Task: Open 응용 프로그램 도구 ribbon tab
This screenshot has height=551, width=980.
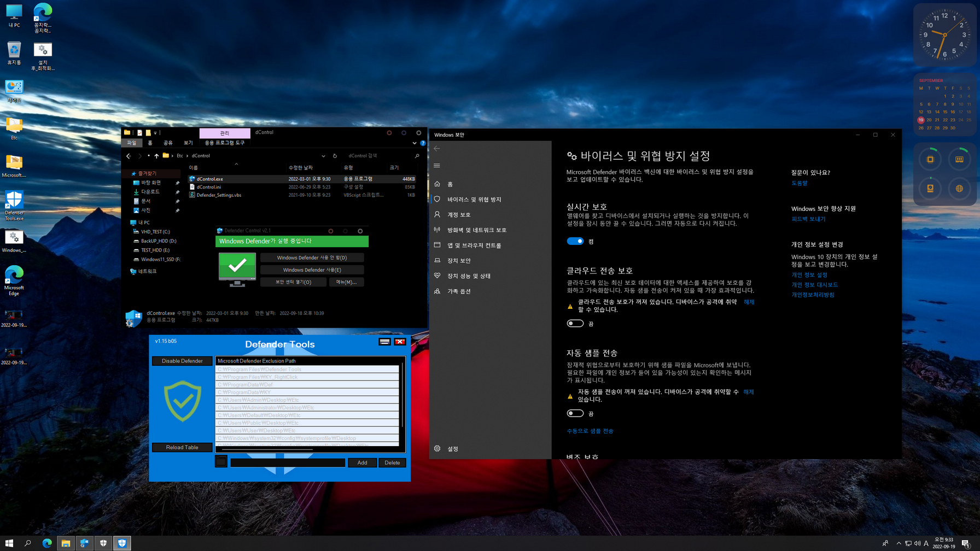Action: [225, 143]
